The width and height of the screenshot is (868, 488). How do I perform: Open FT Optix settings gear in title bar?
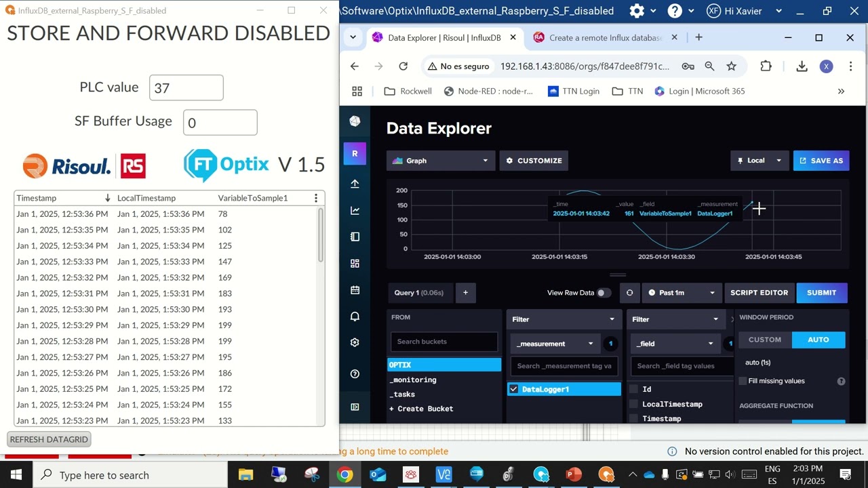(x=637, y=11)
